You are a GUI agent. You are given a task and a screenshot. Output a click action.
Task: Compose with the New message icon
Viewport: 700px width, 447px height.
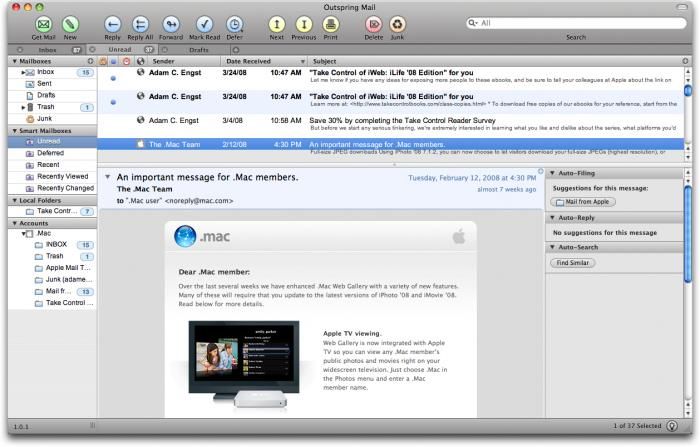coord(70,24)
